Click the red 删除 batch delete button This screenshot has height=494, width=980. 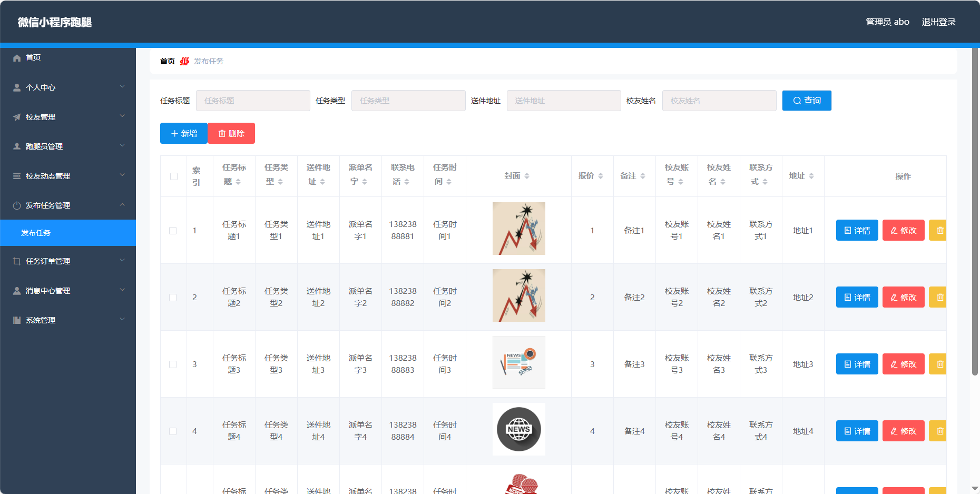[x=231, y=133]
